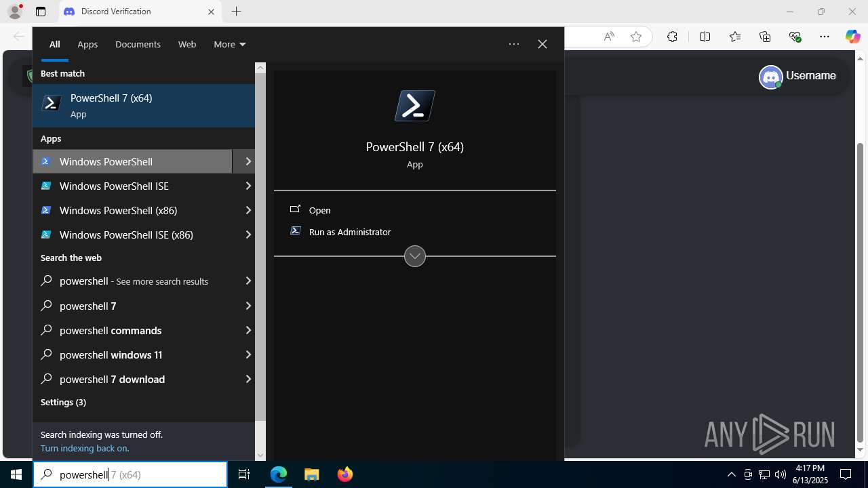Screen dimensions: 868x488
Task: Open Task View on taskbar
Action: (244, 474)
